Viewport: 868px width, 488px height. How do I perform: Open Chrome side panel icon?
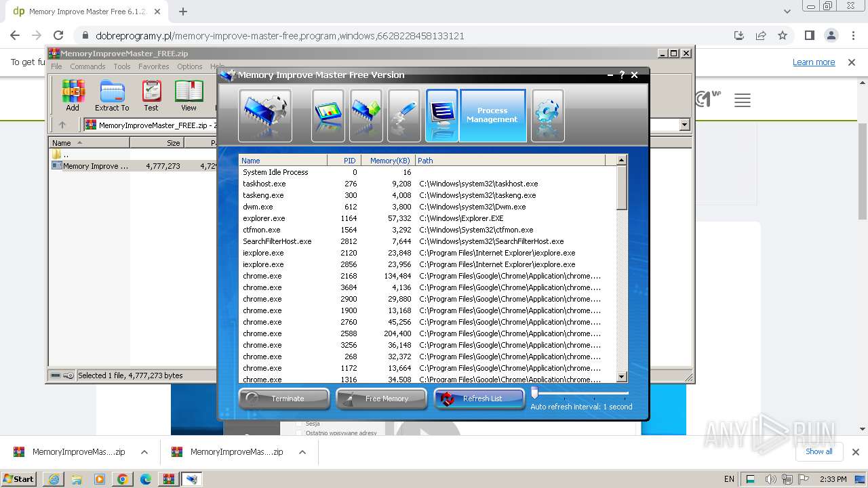point(809,35)
